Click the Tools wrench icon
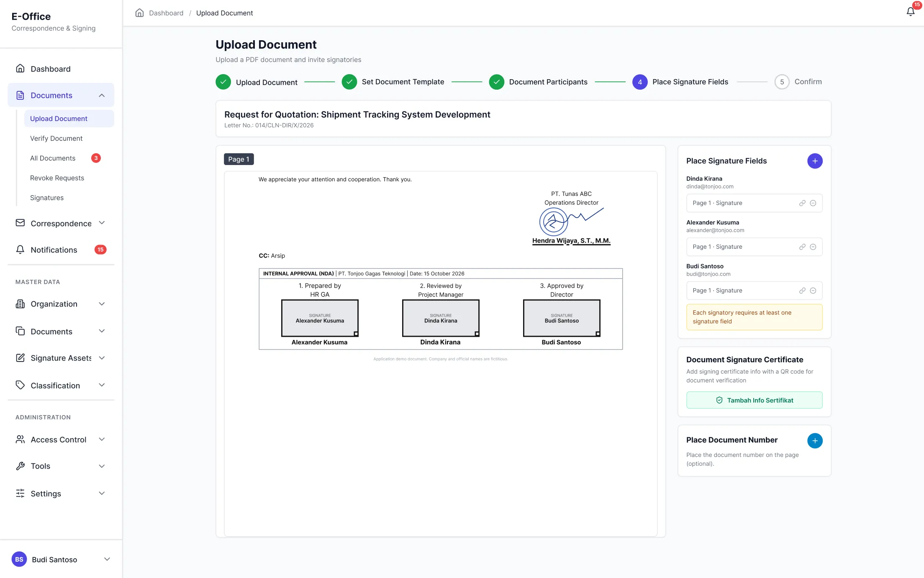Screen dimensions: 924x578 [20, 466]
